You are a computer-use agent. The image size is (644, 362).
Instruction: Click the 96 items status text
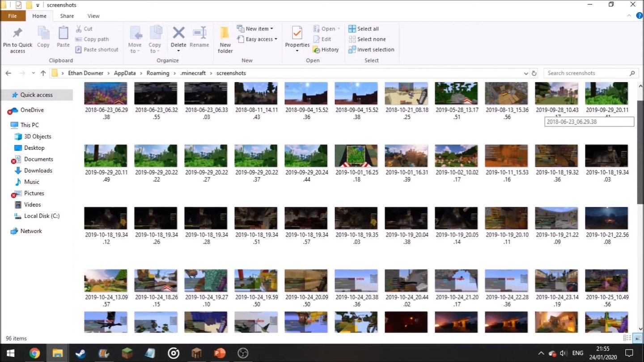[x=16, y=338]
